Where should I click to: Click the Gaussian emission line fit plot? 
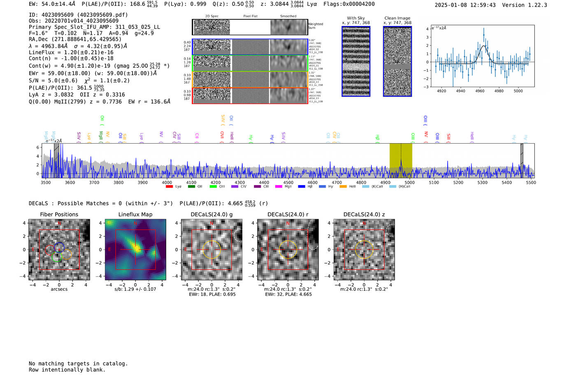pos(482,56)
